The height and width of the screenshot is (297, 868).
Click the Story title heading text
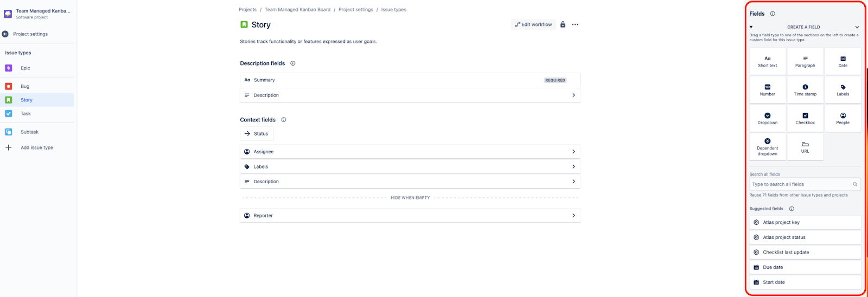(x=261, y=25)
